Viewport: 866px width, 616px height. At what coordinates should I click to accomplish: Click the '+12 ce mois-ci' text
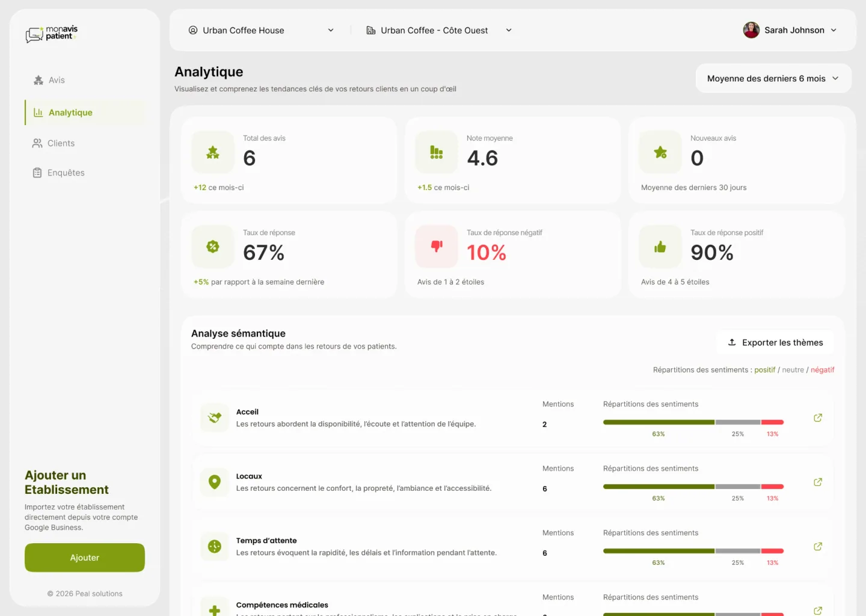219,188
